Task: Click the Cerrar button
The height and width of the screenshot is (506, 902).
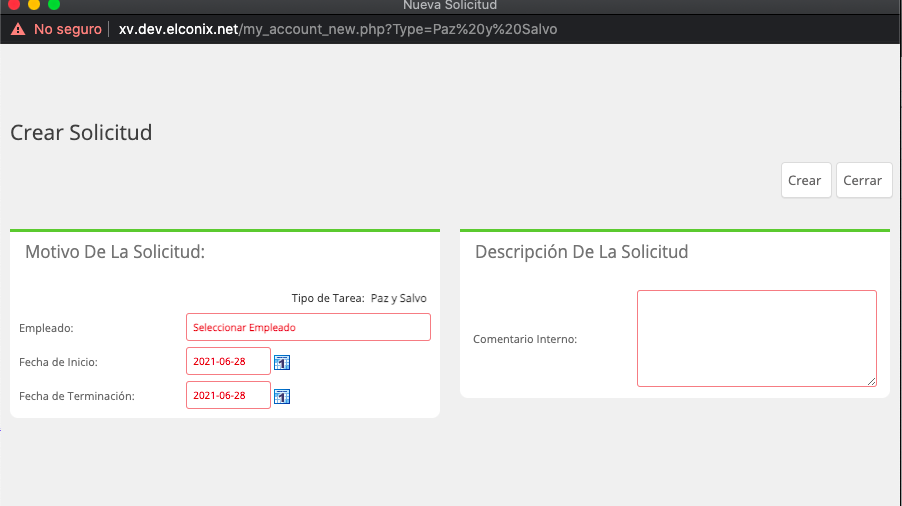Action: pos(864,180)
